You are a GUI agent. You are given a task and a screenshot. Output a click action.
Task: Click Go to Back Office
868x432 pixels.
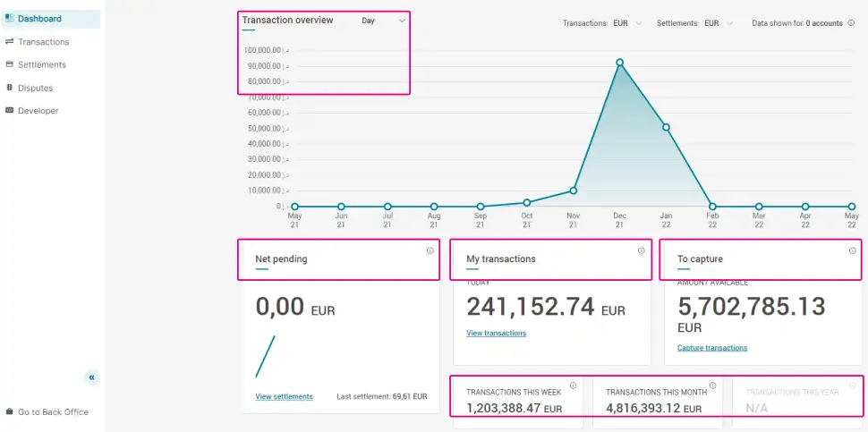(x=53, y=412)
